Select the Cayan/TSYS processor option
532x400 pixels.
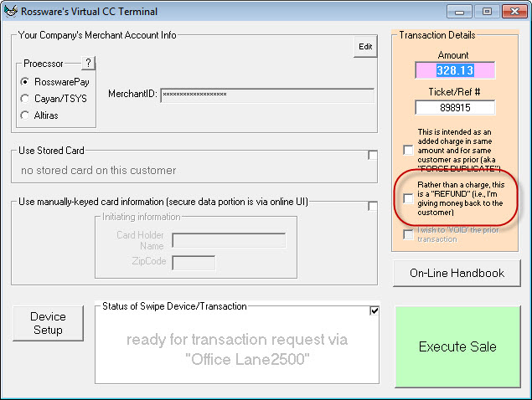pyautogui.click(x=26, y=99)
